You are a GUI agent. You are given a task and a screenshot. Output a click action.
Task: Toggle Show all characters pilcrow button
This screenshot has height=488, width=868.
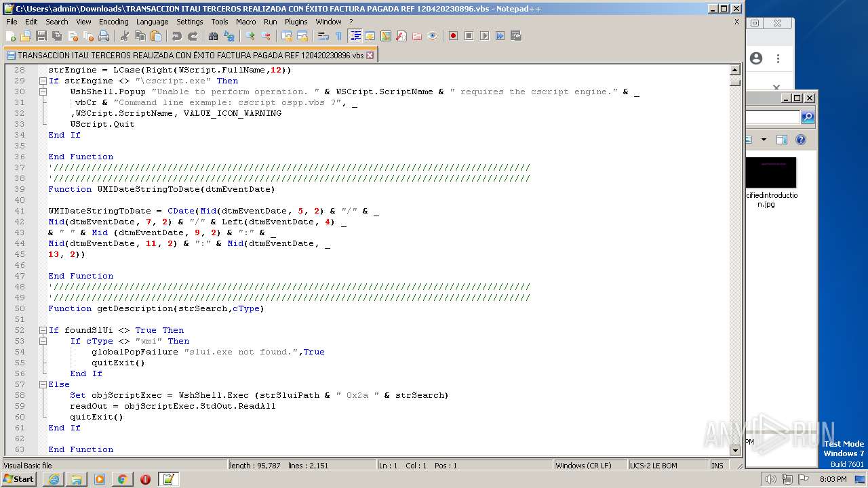click(338, 36)
